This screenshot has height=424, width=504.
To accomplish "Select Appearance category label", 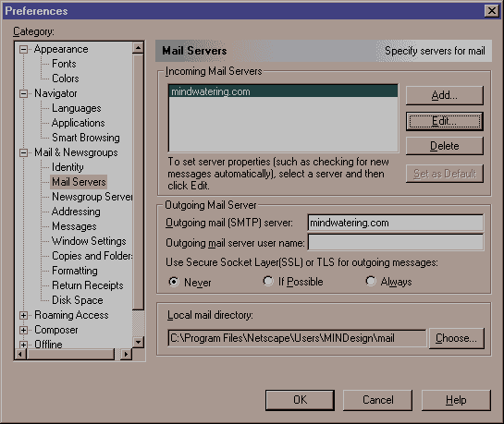I will [61, 49].
